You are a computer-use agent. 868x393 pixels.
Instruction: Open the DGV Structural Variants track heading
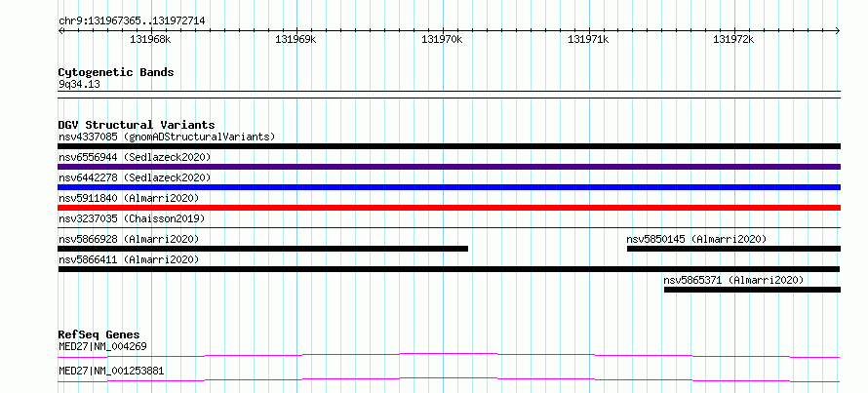137,125
